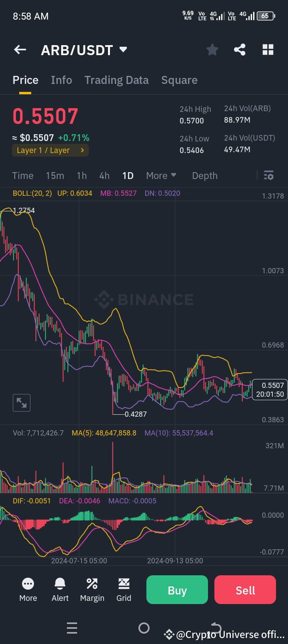The width and height of the screenshot is (288, 644).
Task: Switch to the Trading Data tab
Action: [x=116, y=80]
